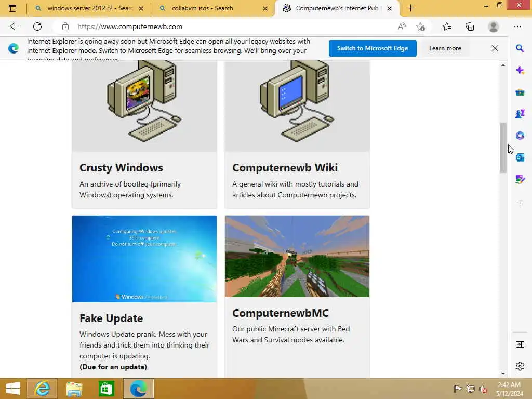
Task: Open the Crusty Windows link
Action: [121, 168]
